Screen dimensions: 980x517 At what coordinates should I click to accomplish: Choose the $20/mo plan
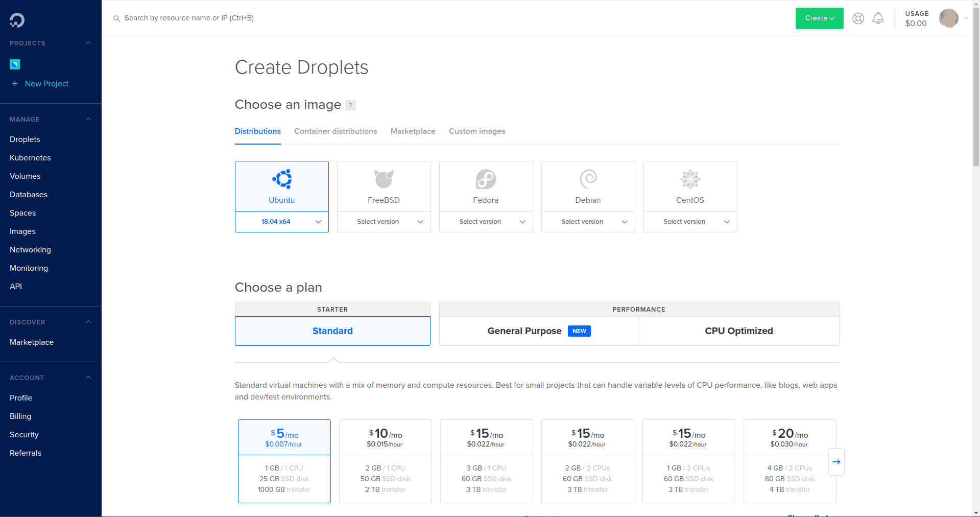790,461
